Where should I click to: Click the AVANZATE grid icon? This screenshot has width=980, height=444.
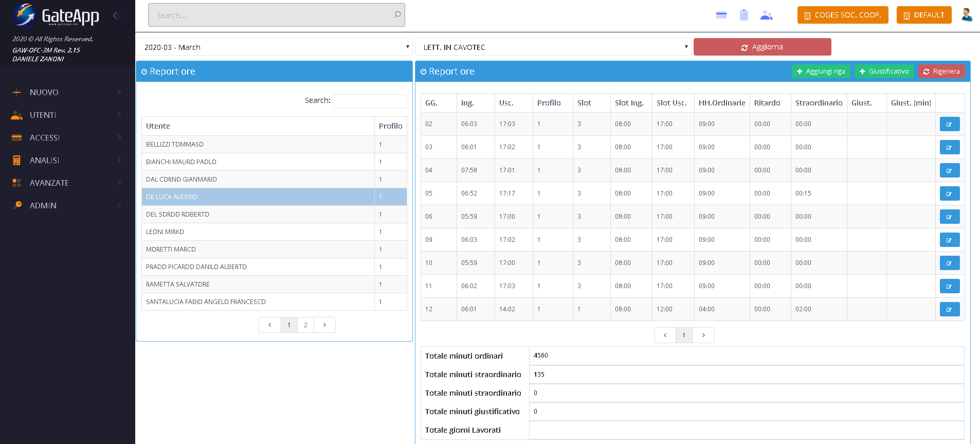tap(16, 183)
